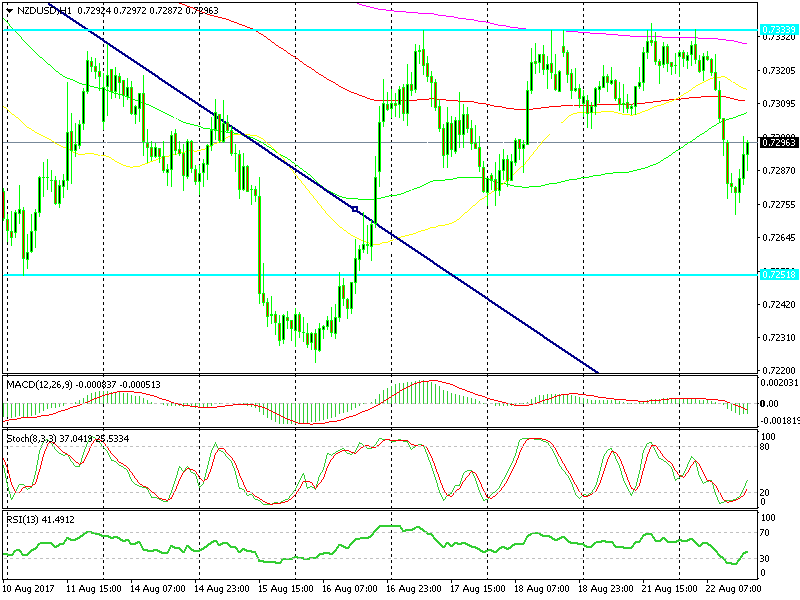Click the 11 Aug 15:00 time label
Screen dimensions: 800x600
[x=94, y=589]
